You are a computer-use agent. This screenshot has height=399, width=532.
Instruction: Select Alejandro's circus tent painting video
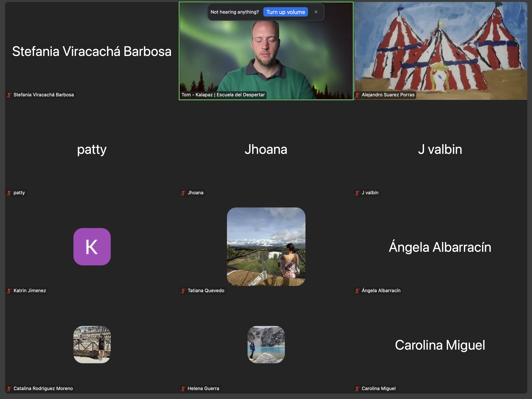click(440, 51)
